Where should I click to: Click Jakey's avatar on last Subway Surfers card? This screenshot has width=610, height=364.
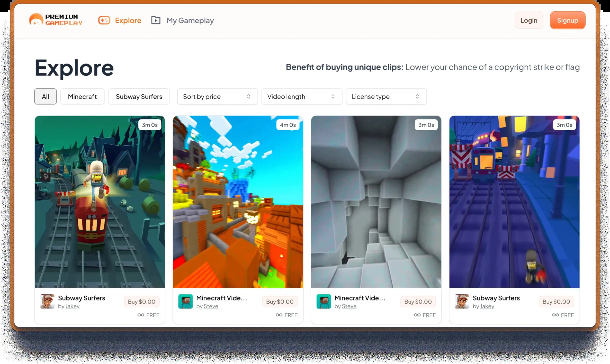tap(462, 301)
